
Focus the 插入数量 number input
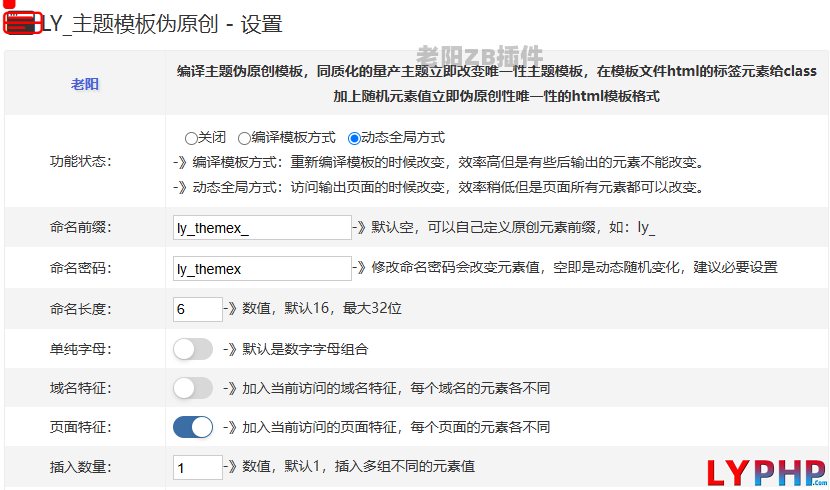coord(197,467)
